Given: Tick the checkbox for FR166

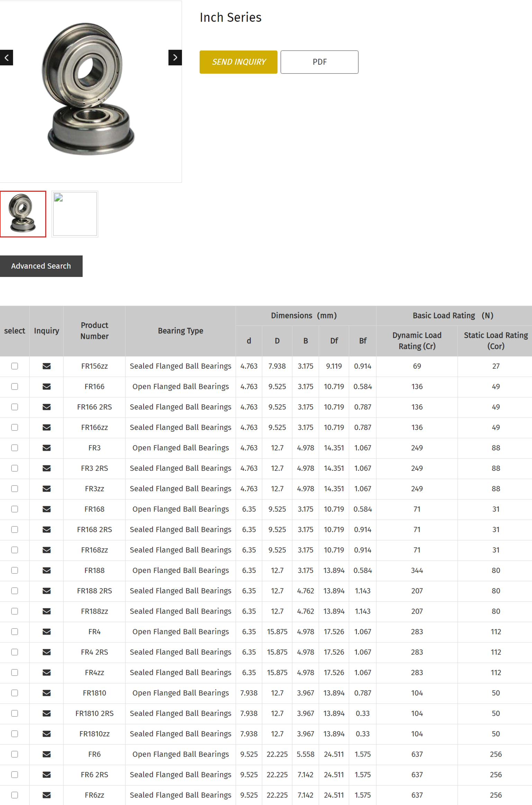Looking at the screenshot, I should [15, 386].
